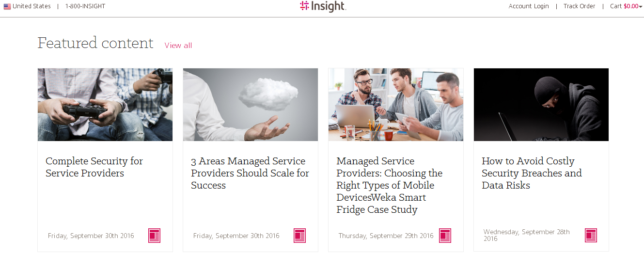Open 3 Areas Managed Service Providers article
The image size is (644, 254).
click(250, 173)
